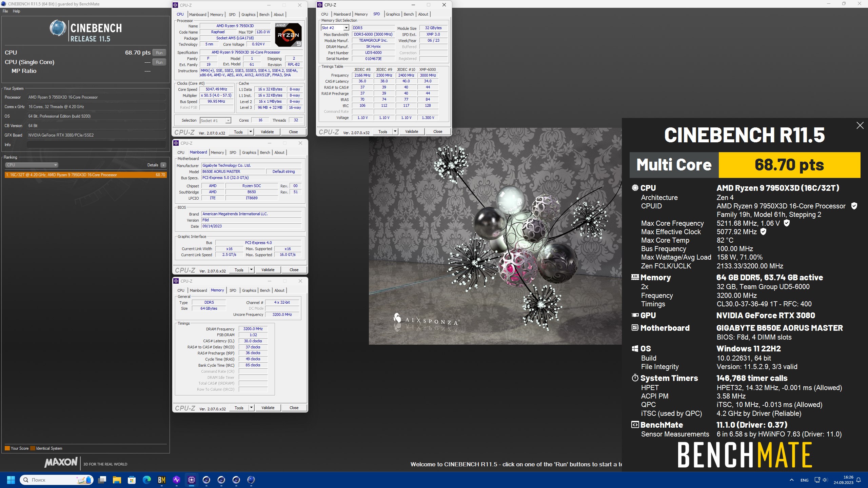Click the Memory module section icon in BenchMate
This screenshot has width=868, height=488.
click(635, 277)
